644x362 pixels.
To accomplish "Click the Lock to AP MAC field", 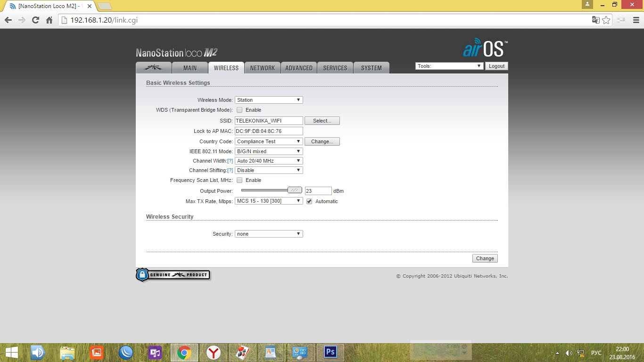I will pyautogui.click(x=269, y=131).
